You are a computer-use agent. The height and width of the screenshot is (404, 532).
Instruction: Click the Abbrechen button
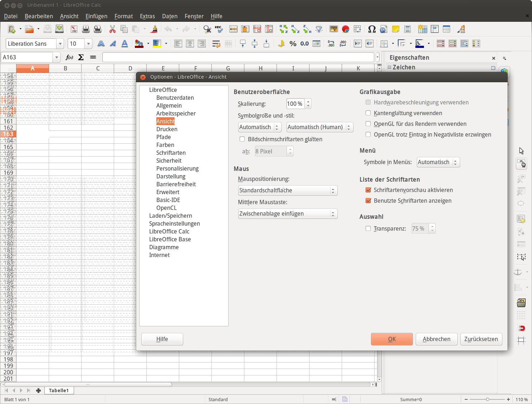(436, 339)
